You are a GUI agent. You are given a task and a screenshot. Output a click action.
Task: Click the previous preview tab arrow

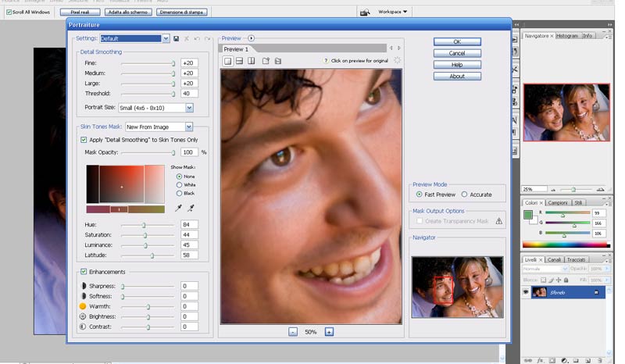pos(391,48)
